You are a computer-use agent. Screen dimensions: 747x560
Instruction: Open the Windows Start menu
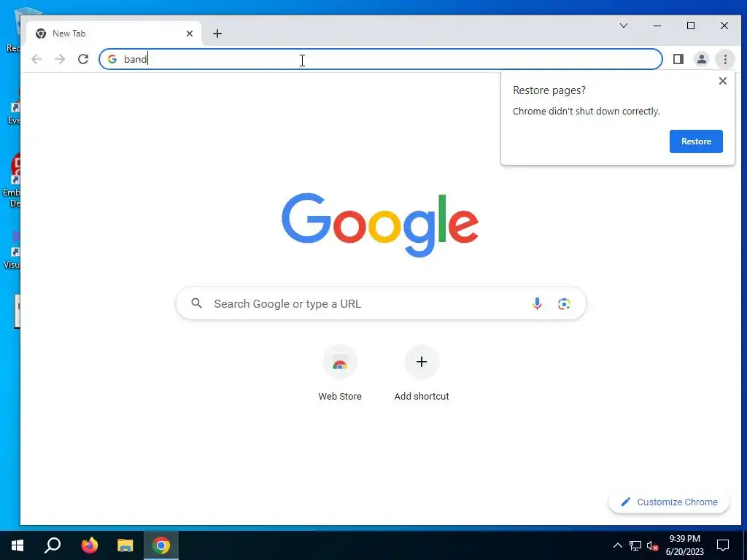[18, 545]
